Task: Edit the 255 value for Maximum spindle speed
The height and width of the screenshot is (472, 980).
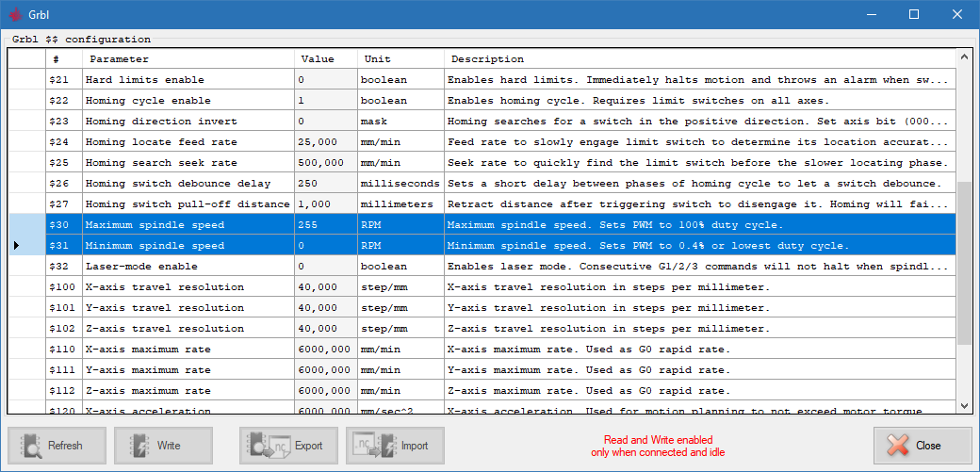Action: 326,224
